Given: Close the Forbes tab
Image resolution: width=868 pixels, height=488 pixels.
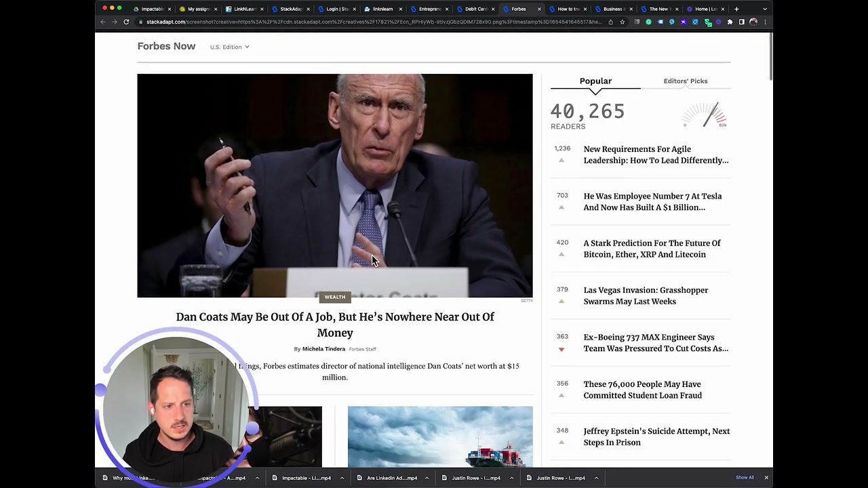Looking at the screenshot, I should [x=539, y=9].
